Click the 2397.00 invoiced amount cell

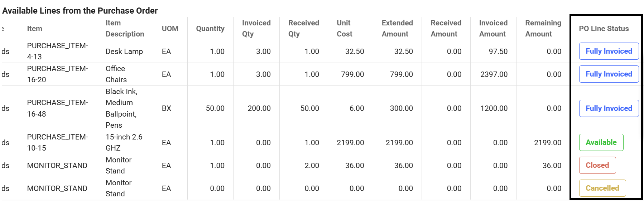click(494, 74)
